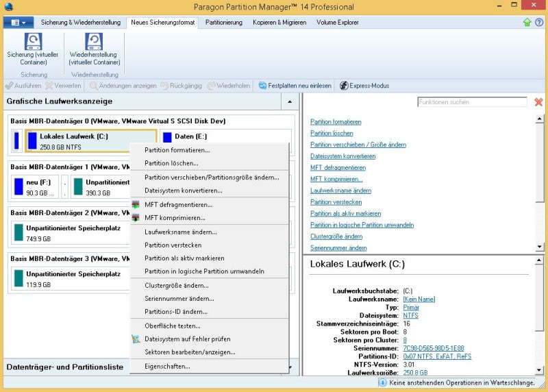This screenshot has height=392, width=548.
Task: Click Ausführen toolbar button
Action: (23, 86)
